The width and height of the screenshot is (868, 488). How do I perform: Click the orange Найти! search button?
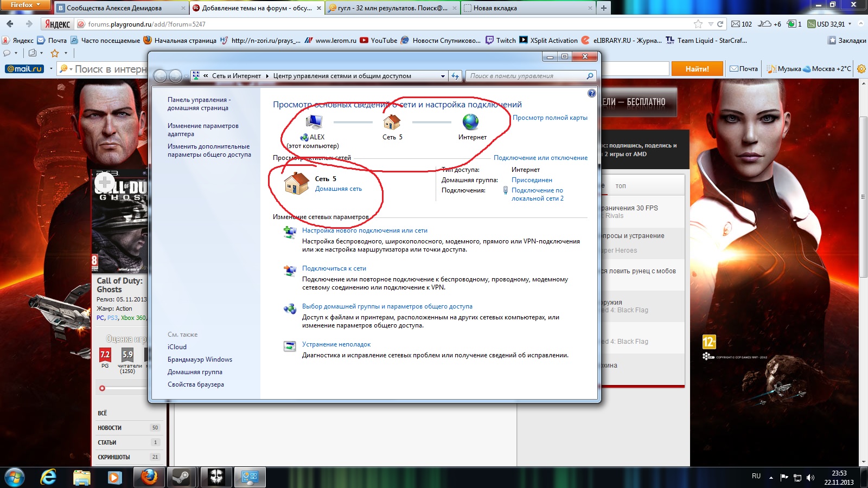[x=697, y=69]
